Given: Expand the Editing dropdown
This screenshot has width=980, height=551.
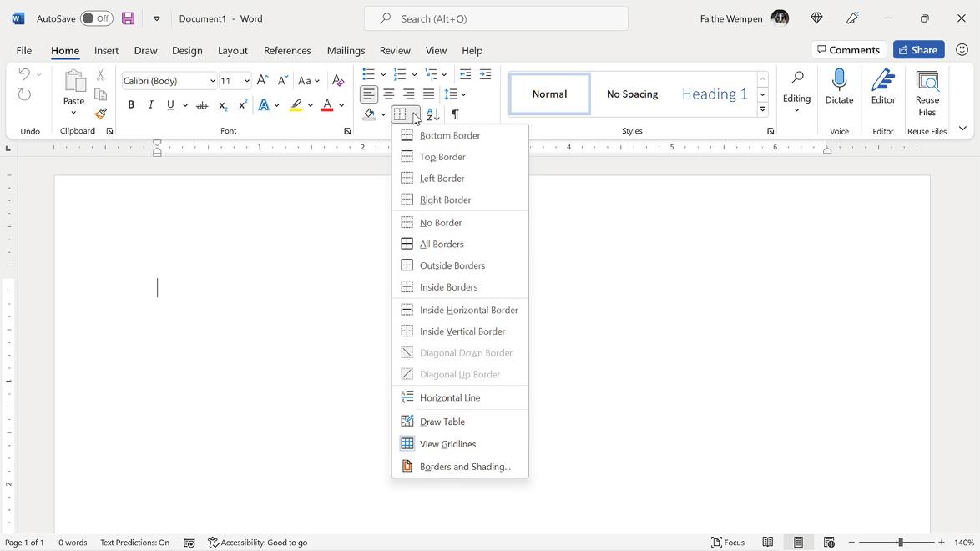Looking at the screenshot, I should pyautogui.click(x=796, y=91).
